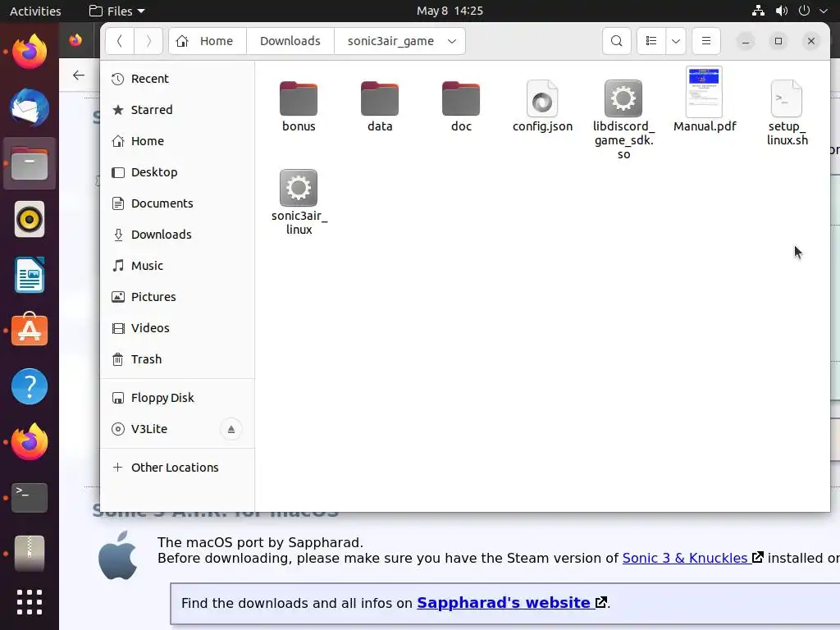Open Floppy Disk in sidebar
The width and height of the screenshot is (840, 630).
pos(177,398)
